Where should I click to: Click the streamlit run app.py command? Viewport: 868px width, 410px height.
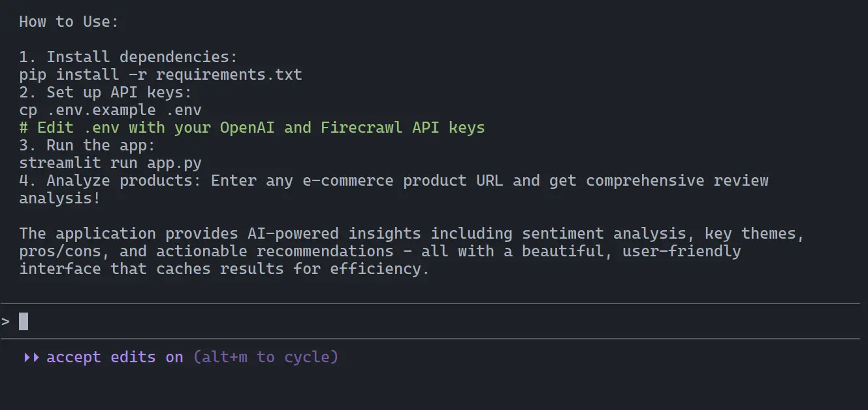[110, 162]
